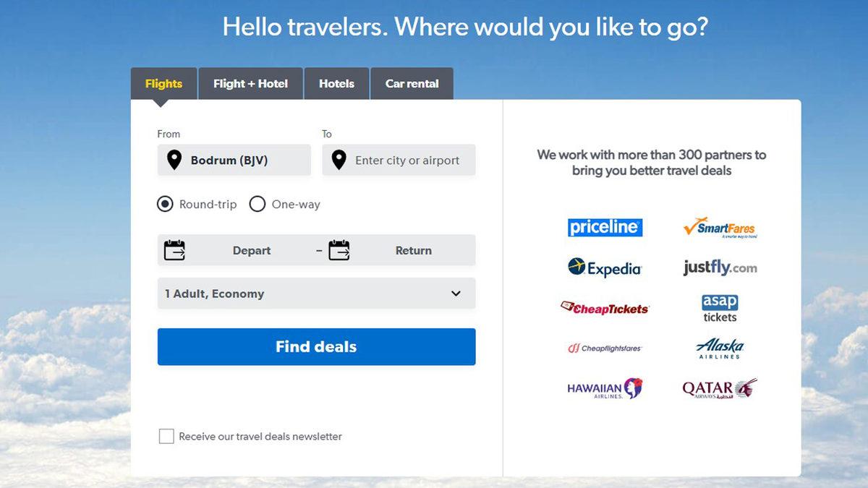
Task: Click the Qatar Airways logo
Action: [x=719, y=388]
